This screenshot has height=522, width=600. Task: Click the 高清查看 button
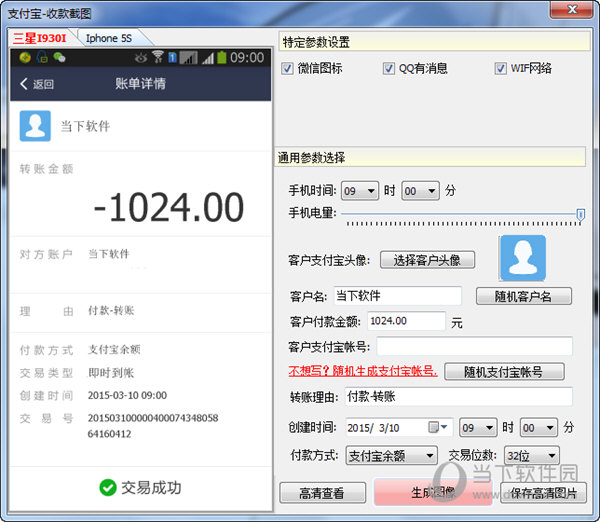tap(322, 493)
